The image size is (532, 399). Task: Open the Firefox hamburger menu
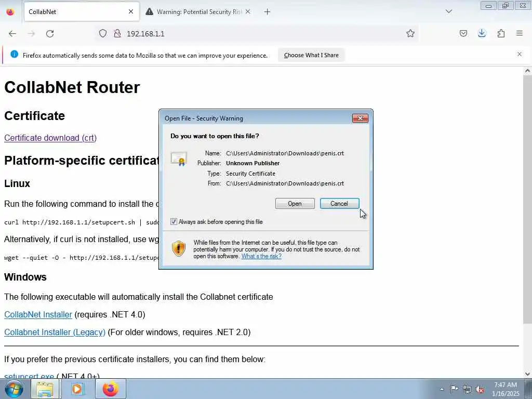[519, 33]
